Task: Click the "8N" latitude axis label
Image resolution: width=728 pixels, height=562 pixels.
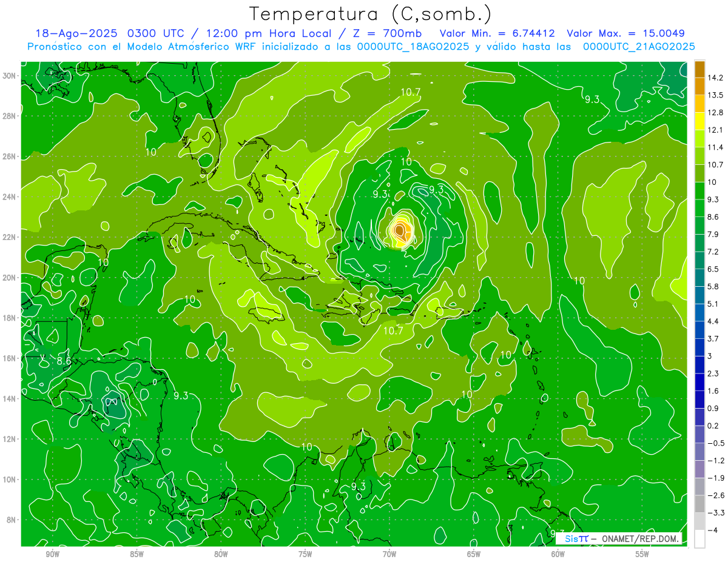Action: 12,520
